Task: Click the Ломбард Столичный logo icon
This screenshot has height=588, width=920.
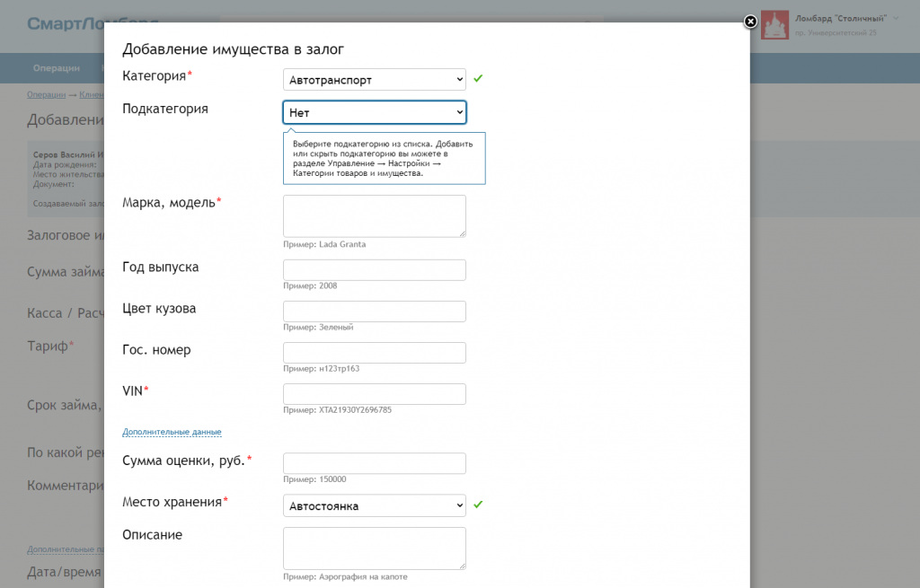Action: click(774, 25)
